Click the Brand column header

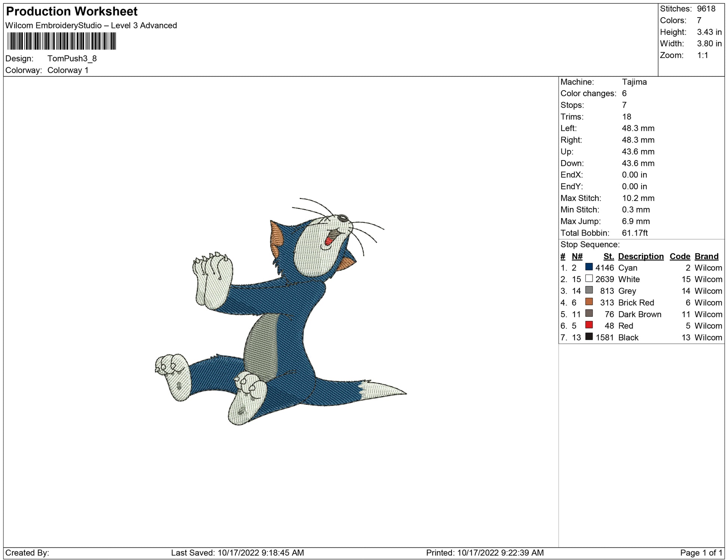pos(706,256)
